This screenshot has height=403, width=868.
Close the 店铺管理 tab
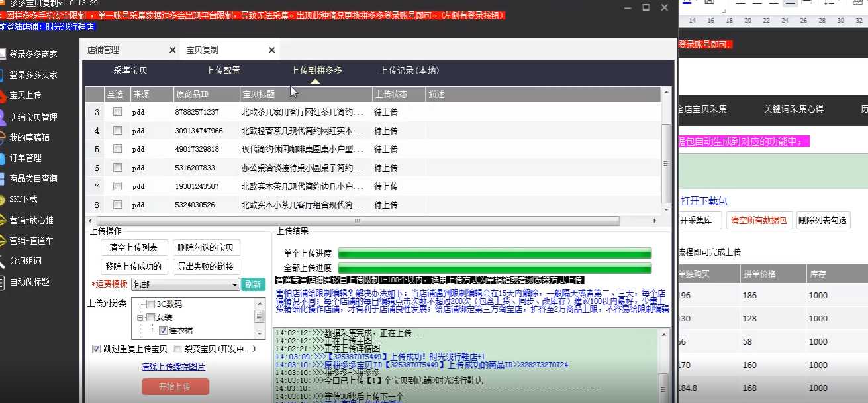coord(172,50)
